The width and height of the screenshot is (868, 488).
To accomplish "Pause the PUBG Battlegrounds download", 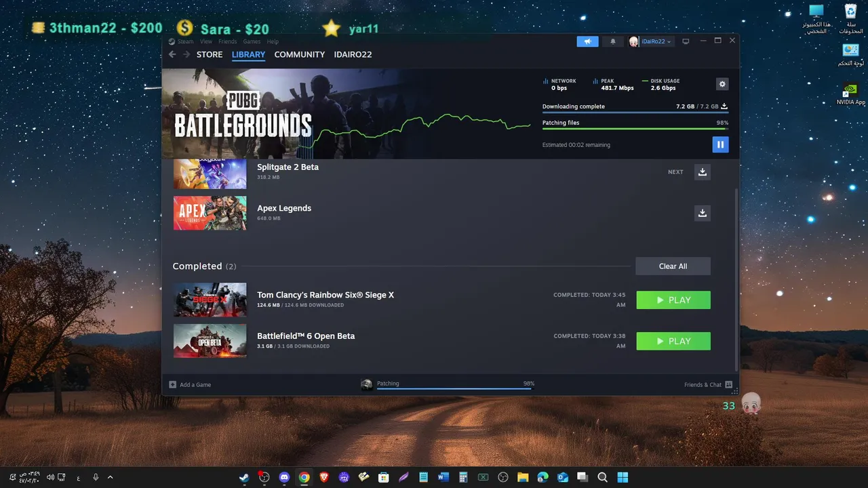I will 720,144.
